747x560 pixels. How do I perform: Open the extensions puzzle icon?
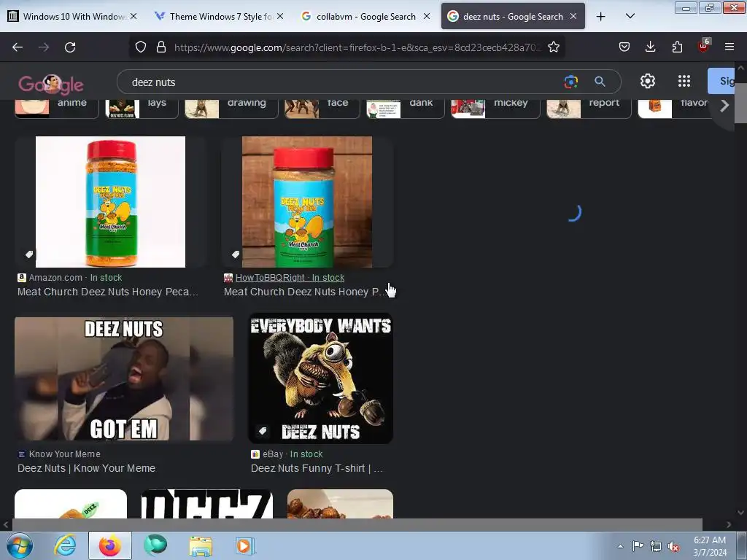pos(677,47)
